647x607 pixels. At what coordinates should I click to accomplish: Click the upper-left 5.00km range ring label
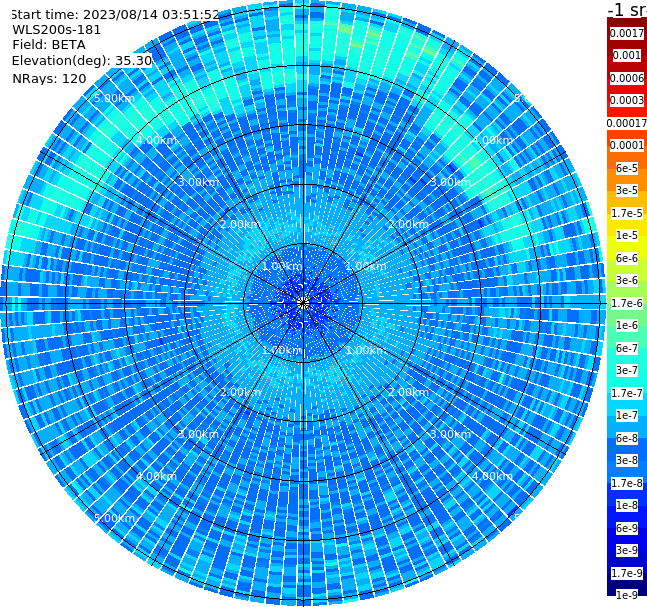[x=114, y=98]
